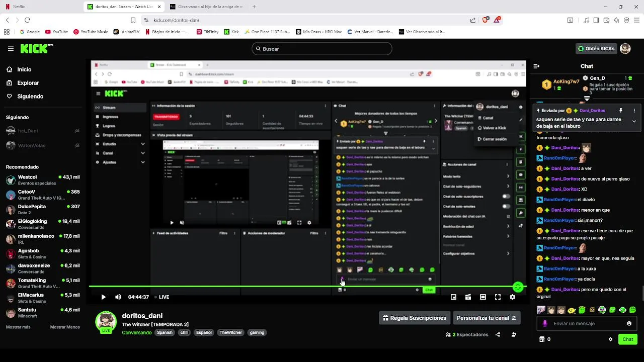The height and width of the screenshot is (362, 644).
Task: Open the emote picker smiley icon
Action: (629, 323)
